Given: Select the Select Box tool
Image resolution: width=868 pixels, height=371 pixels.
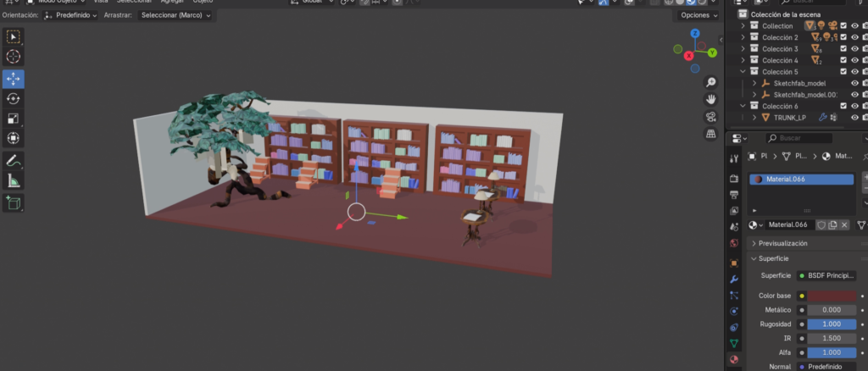Looking at the screenshot, I should [14, 37].
